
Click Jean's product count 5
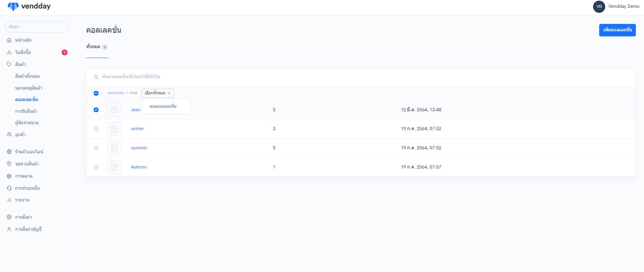274,110
